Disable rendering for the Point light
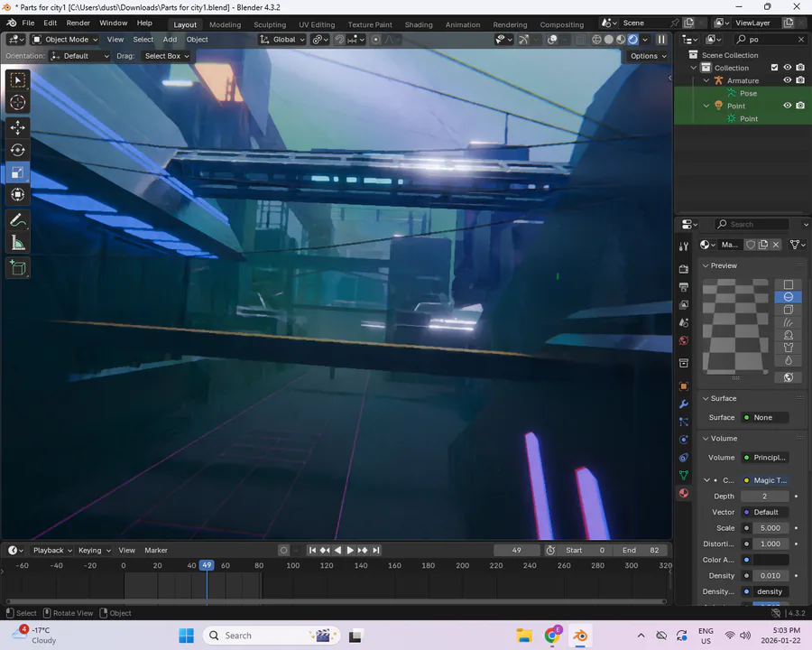Image resolution: width=812 pixels, height=650 pixels. (800, 106)
